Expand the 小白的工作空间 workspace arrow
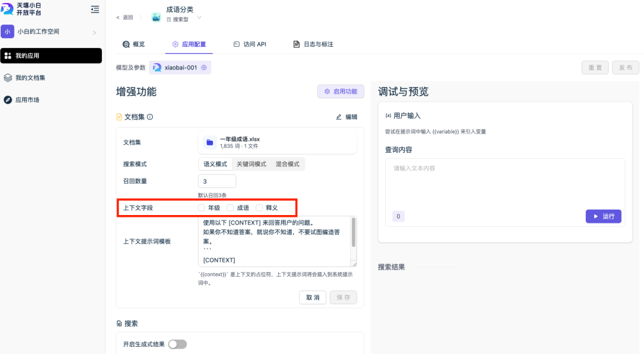Image resolution: width=644 pixels, height=354 pixels. 95,32
